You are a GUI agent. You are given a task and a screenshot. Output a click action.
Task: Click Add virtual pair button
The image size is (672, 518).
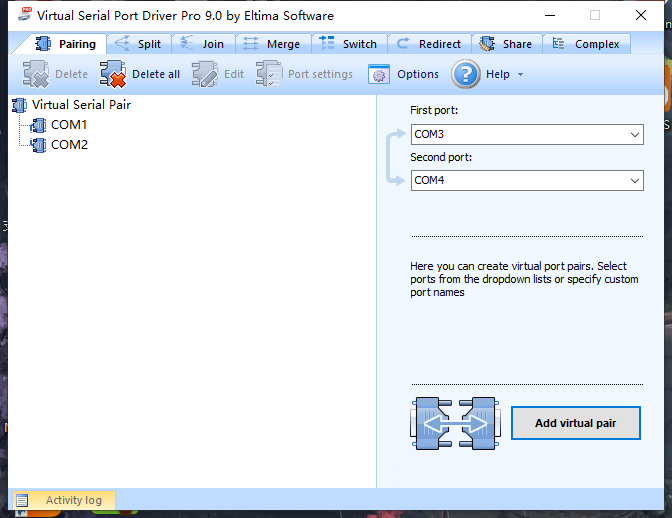tap(576, 423)
